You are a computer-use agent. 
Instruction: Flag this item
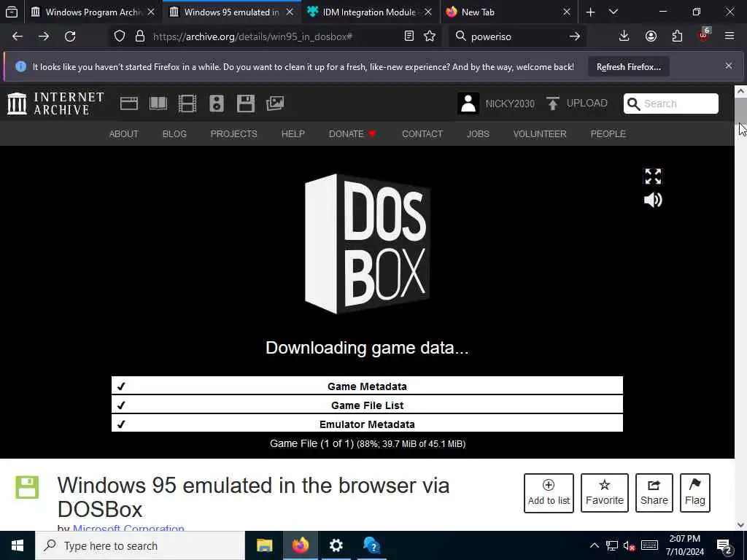click(695, 493)
